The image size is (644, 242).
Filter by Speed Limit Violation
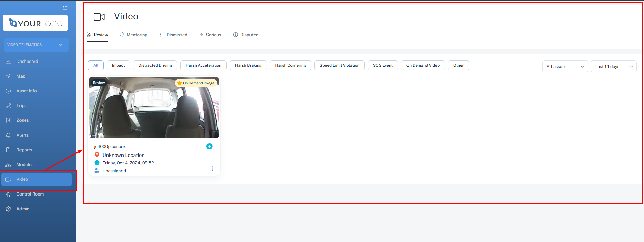click(x=340, y=65)
